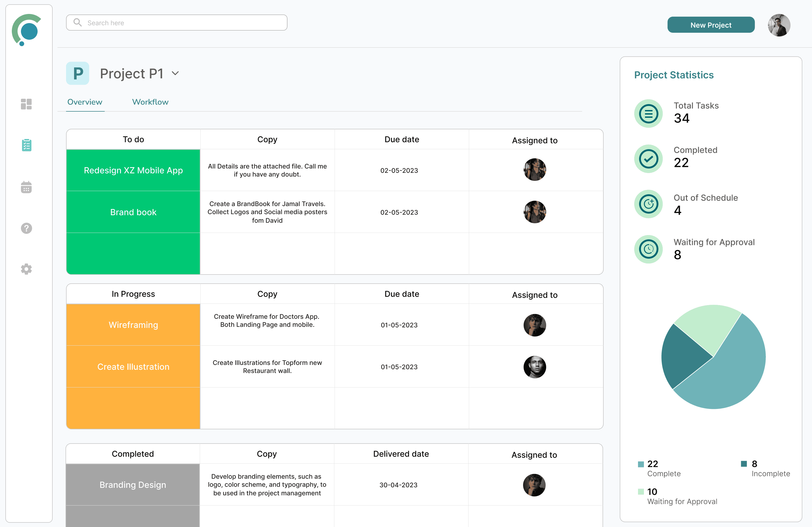Click the New Project button
This screenshot has width=812, height=527.
[x=711, y=24]
